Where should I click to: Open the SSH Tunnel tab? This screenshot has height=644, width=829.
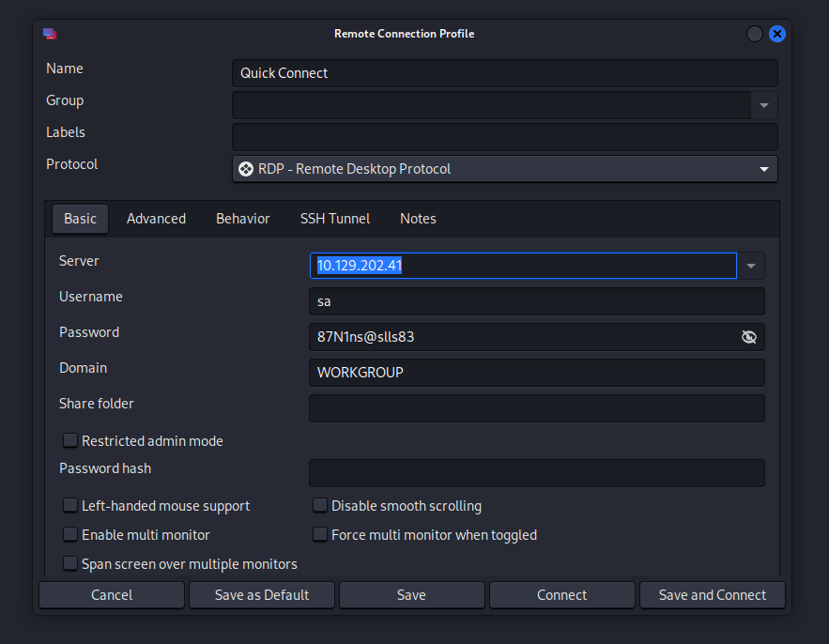[x=335, y=219]
